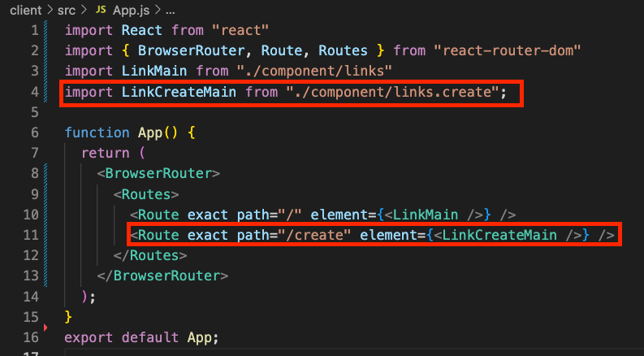Image resolution: width=644 pixels, height=356 pixels.
Task: Click path="/create" attribute on line 11
Action: [294, 235]
